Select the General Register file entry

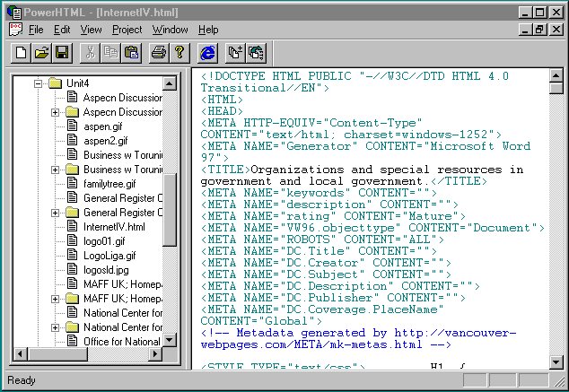[x=123, y=198]
